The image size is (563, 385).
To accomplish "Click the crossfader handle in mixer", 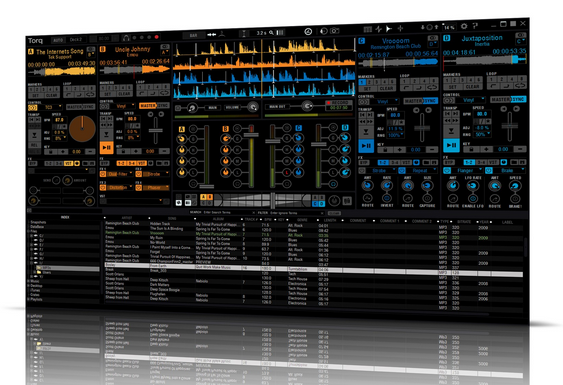I will (x=273, y=200).
